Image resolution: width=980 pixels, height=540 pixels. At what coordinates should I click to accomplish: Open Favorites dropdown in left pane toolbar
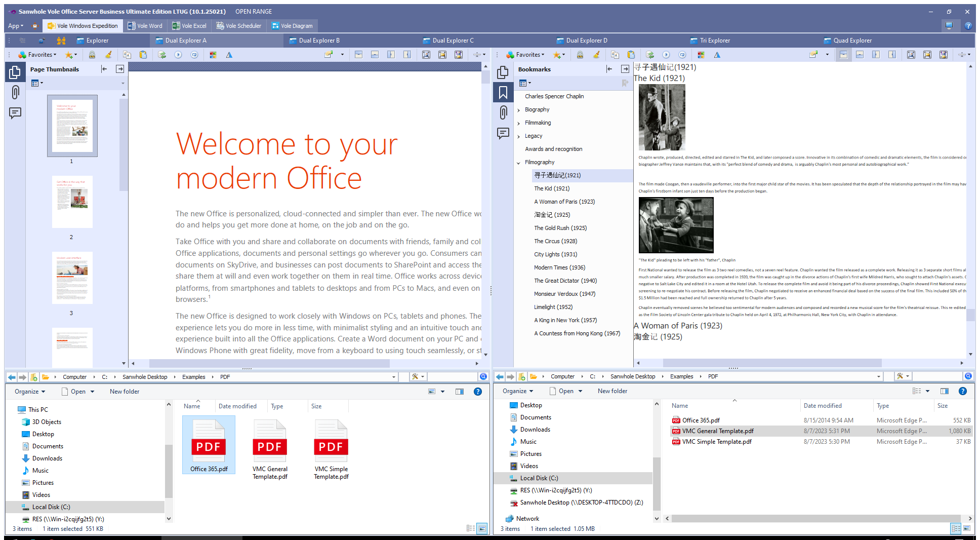coord(37,55)
